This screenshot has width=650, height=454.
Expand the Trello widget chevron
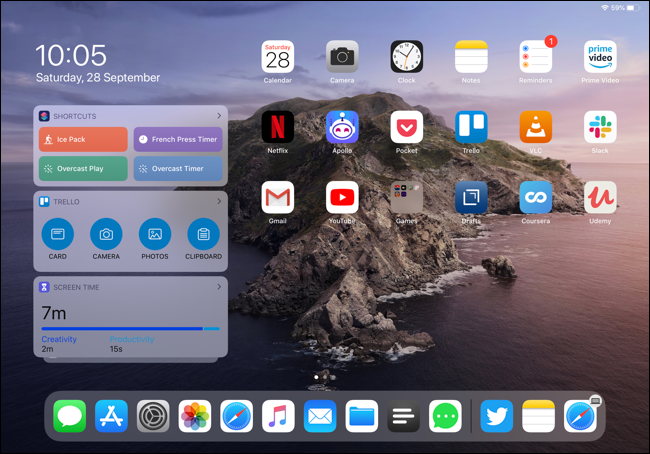click(x=219, y=201)
